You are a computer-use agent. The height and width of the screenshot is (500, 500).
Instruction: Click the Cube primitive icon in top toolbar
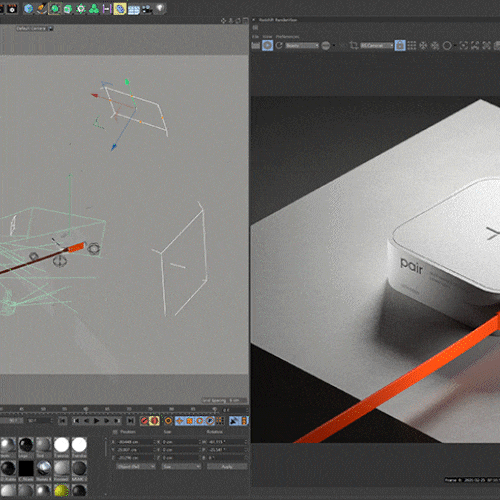tap(29, 9)
